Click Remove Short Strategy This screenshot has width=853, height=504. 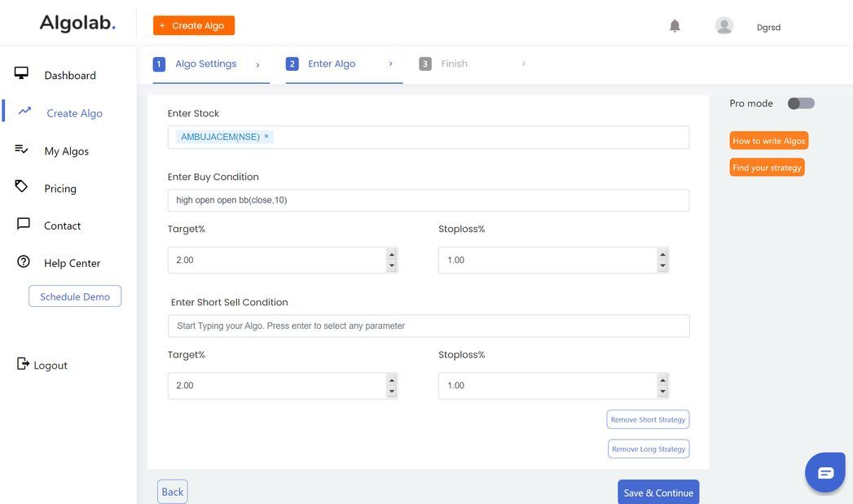click(x=648, y=419)
